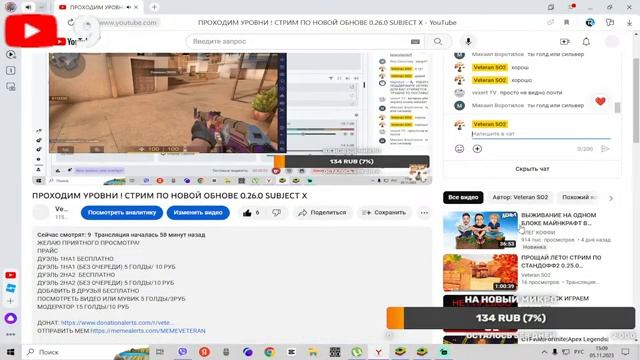
Task: Open the Yandex Browser red Y taskbar icon
Action: (378, 352)
